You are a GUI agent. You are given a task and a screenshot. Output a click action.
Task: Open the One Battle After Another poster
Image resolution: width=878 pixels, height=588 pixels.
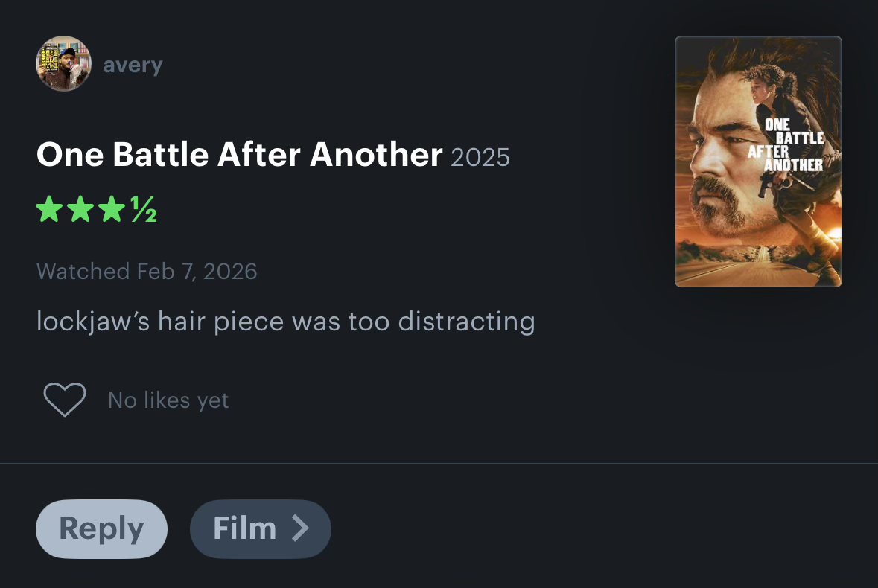tap(758, 161)
